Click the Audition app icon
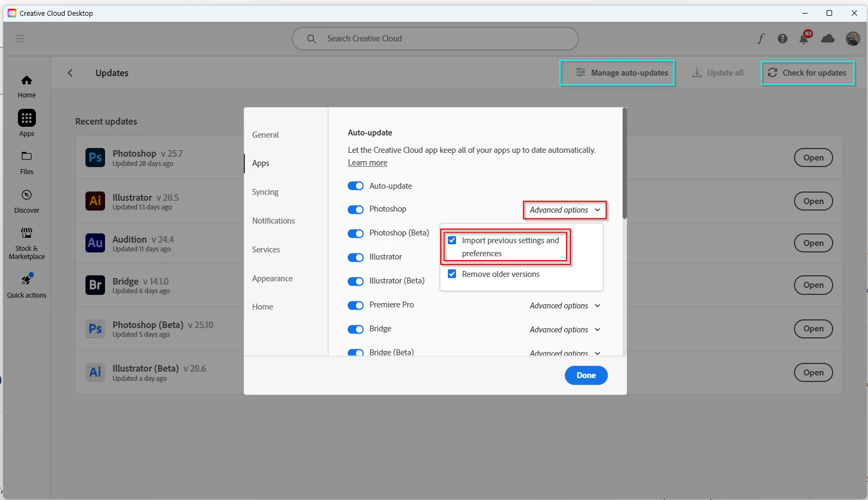868x500 pixels. [95, 243]
